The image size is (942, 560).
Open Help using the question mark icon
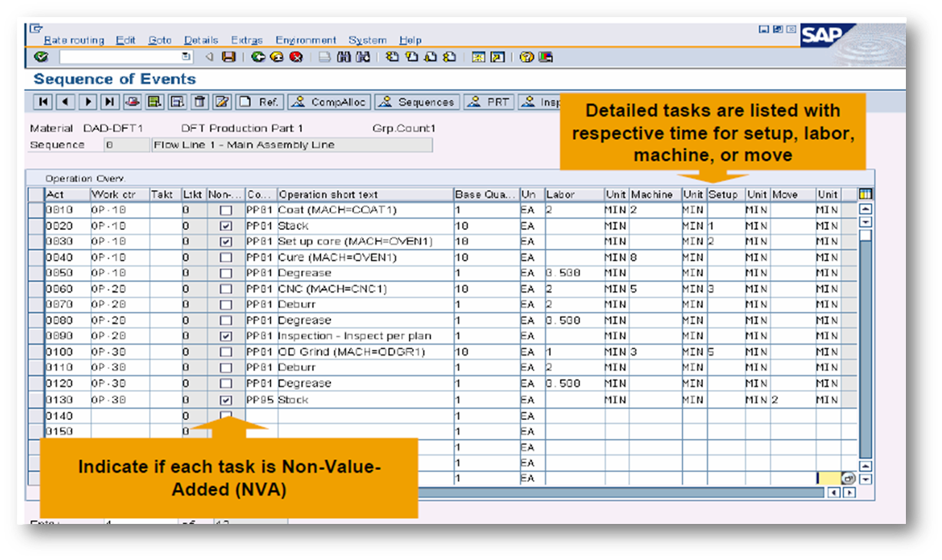point(526,57)
